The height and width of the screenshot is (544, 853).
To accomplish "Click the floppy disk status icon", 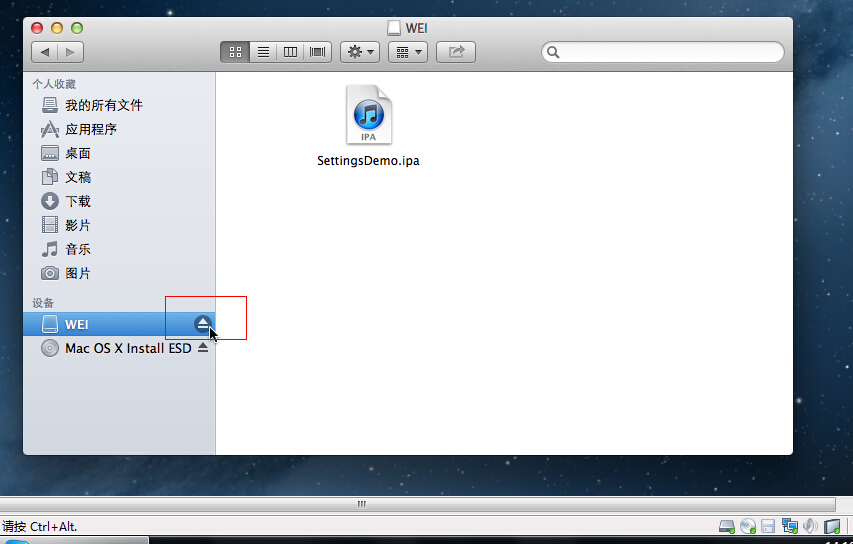I will (x=768, y=526).
